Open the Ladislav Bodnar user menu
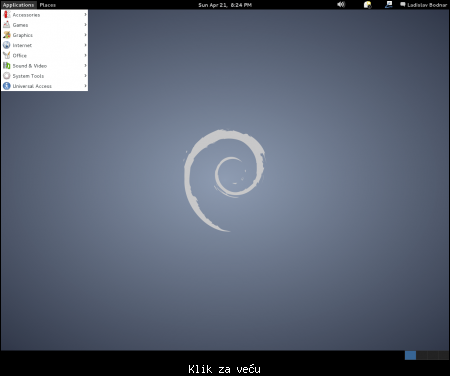Image resolution: width=450 pixels, height=376 pixels. pyautogui.click(x=423, y=5)
